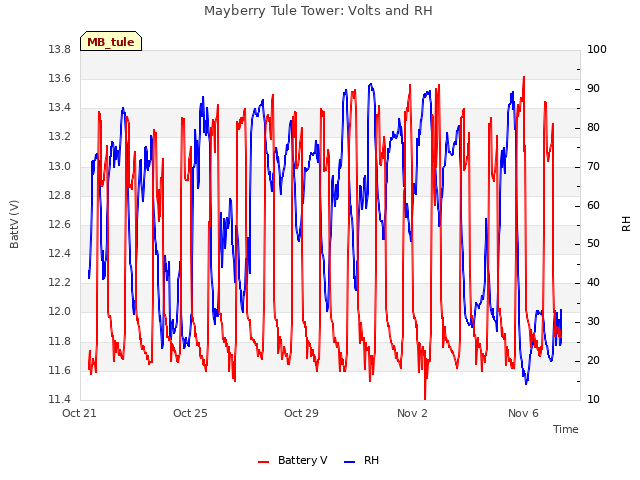640x480 pixels.
Task: Click the 13.8 voltage tick label
Action: (60, 50)
